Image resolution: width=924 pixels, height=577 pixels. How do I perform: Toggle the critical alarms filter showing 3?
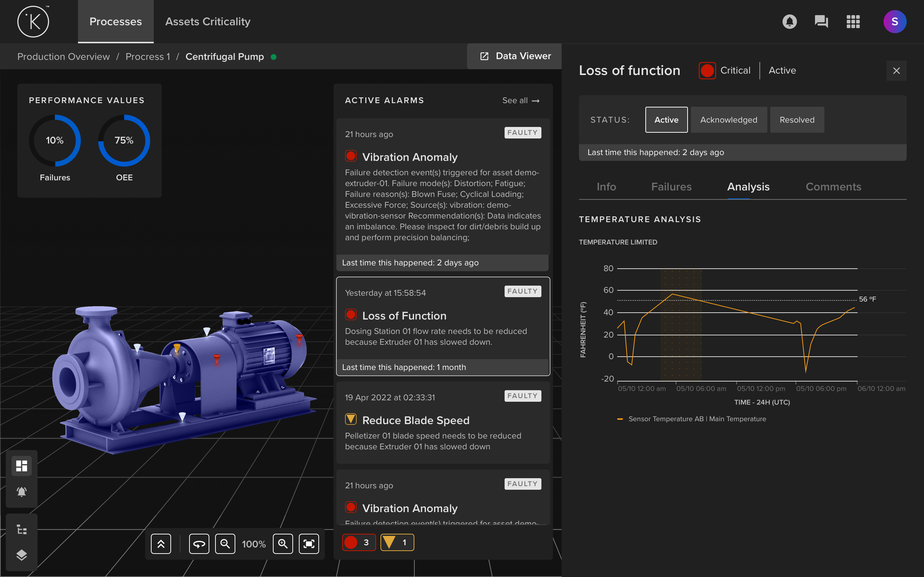(358, 542)
